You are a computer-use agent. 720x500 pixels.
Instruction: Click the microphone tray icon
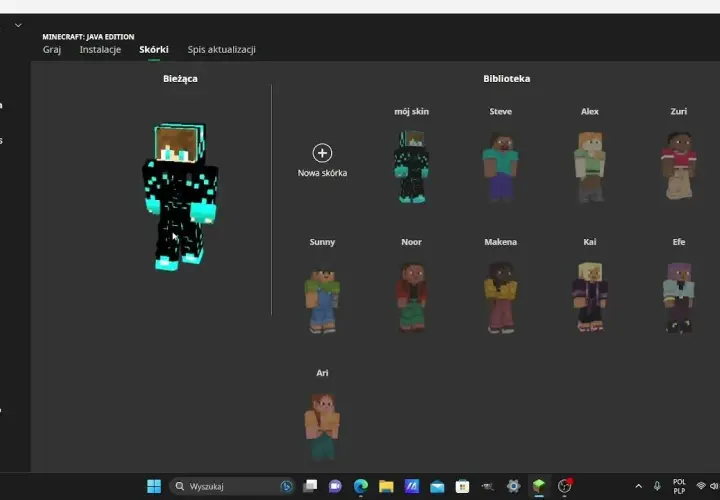(x=657, y=486)
